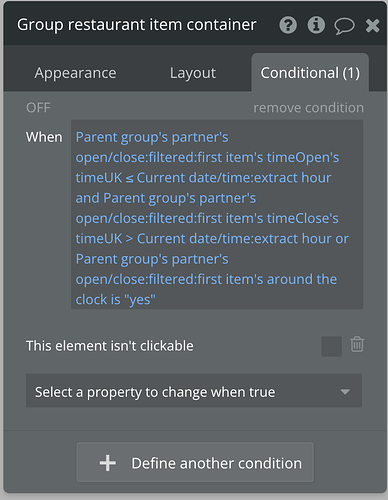Viewport: 388px width, 500px height.
Task: Toggle the OFF condition preview switch
Action: 38,108
